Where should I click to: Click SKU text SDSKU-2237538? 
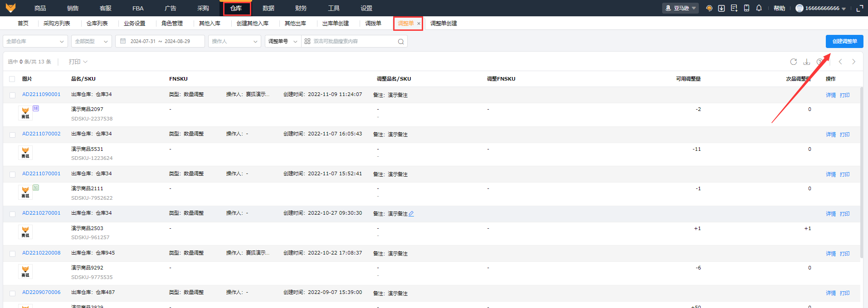(92, 119)
